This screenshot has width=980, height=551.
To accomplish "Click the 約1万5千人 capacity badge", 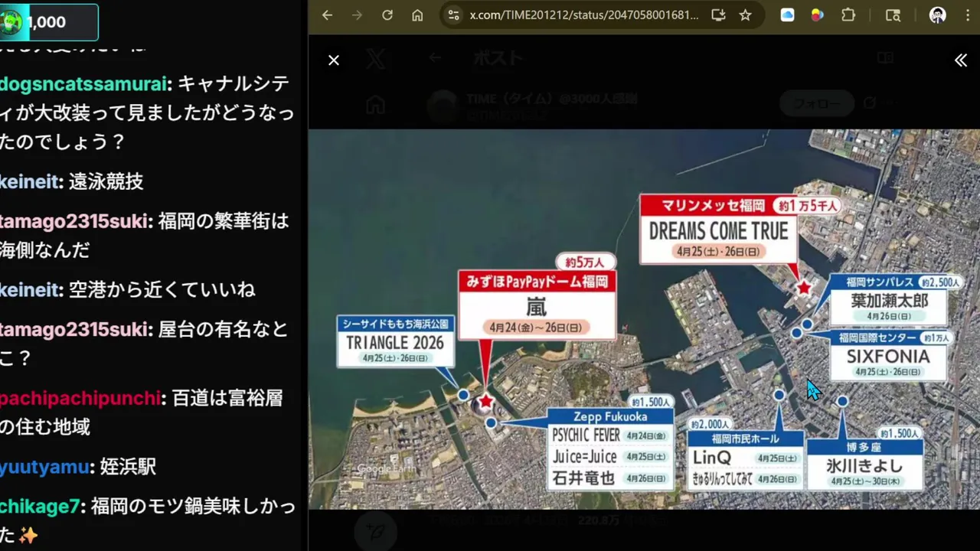I will coord(808,206).
